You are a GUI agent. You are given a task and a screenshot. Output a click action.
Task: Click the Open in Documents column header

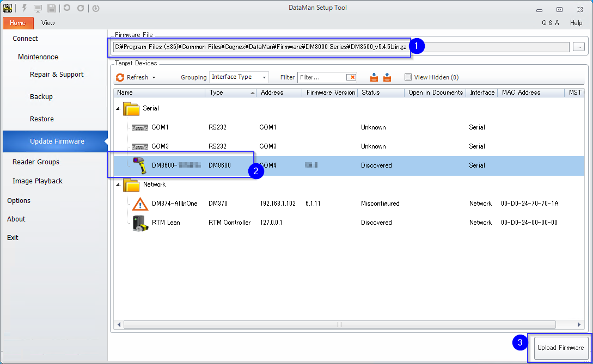point(435,92)
